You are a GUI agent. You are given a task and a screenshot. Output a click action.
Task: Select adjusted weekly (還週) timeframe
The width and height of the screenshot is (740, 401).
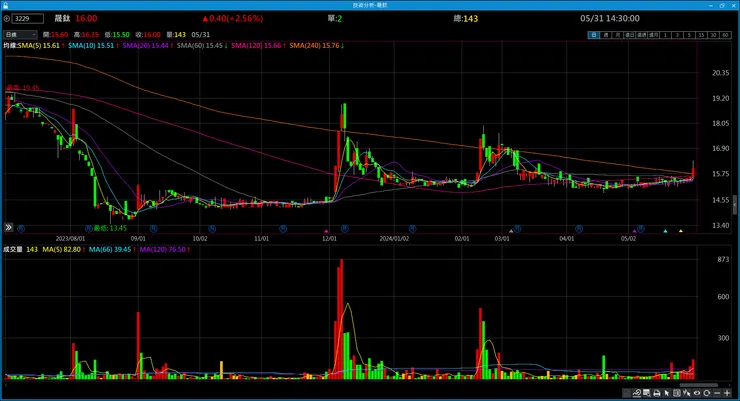coord(641,35)
